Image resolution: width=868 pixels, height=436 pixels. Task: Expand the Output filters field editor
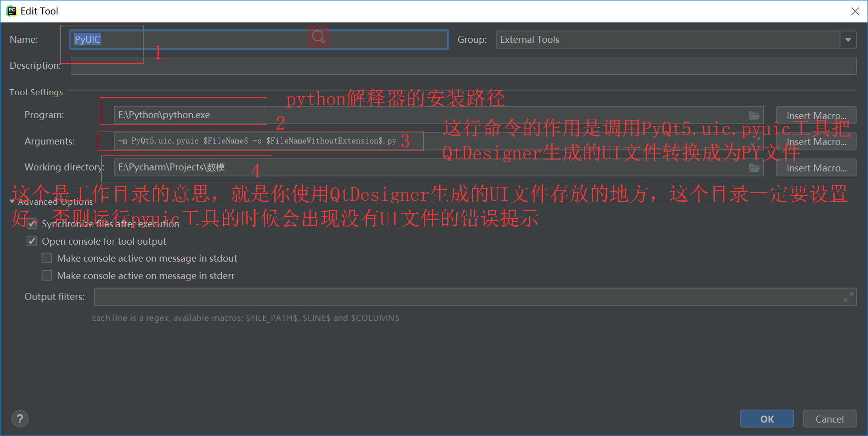(848, 297)
